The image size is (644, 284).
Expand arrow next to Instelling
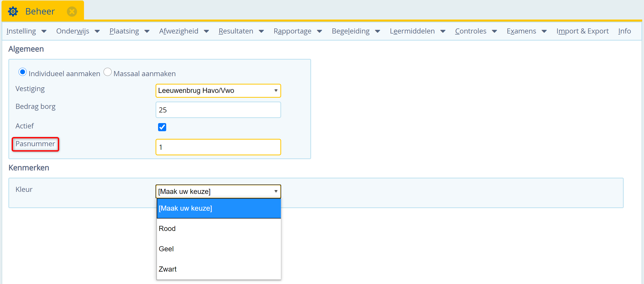[44, 31]
